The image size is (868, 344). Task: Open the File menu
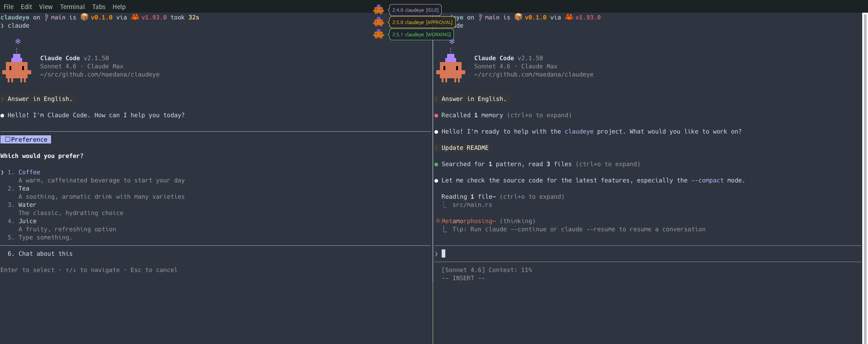(x=9, y=7)
